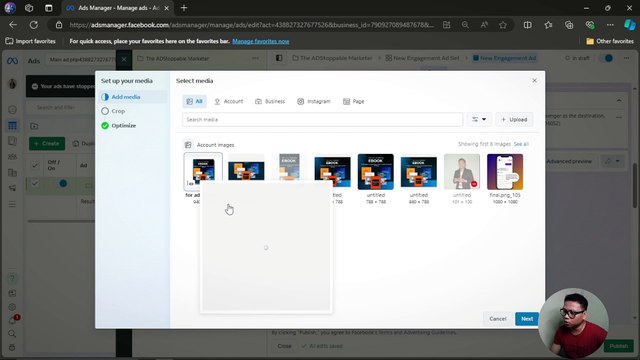640x360 pixels.
Task: Select the New Engagement Ad breadcrumb
Action: tap(504, 58)
